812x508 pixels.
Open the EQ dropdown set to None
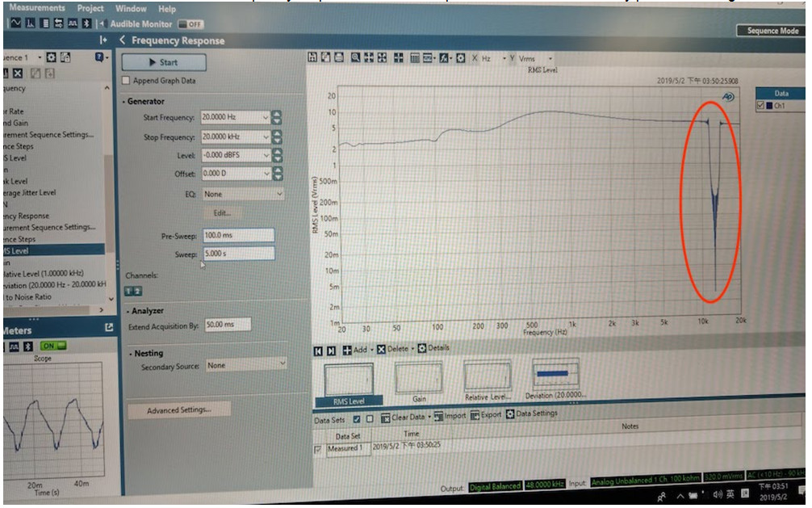(x=242, y=194)
